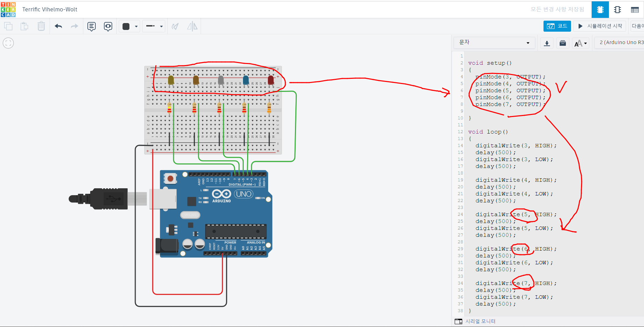
Task: Select the circuit view toggle
Action: click(x=600, y=10)
